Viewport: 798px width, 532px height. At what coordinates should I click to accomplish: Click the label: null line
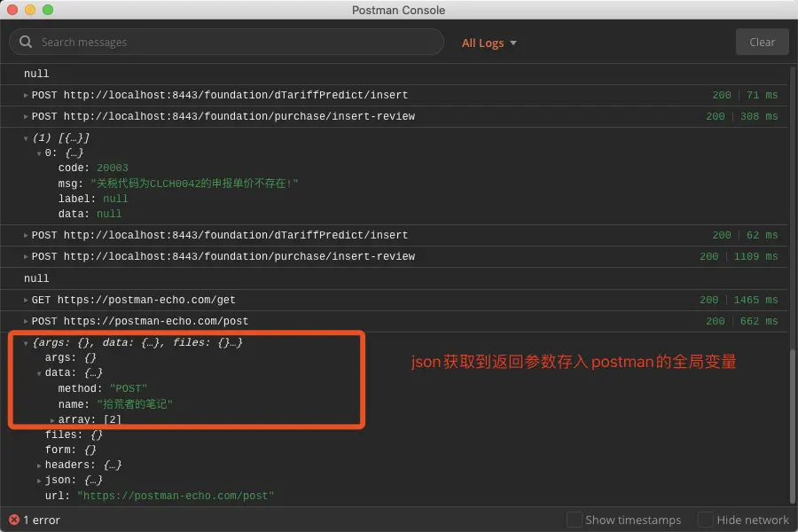93,199
